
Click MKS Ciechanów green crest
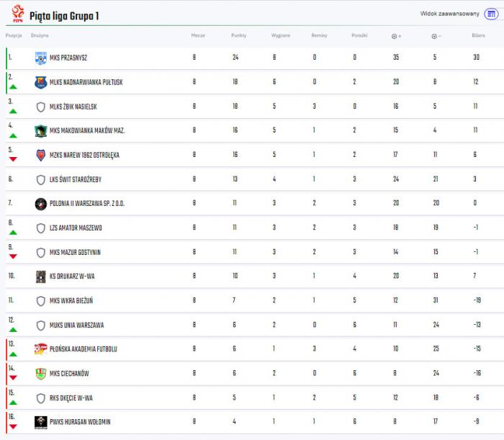41,374
